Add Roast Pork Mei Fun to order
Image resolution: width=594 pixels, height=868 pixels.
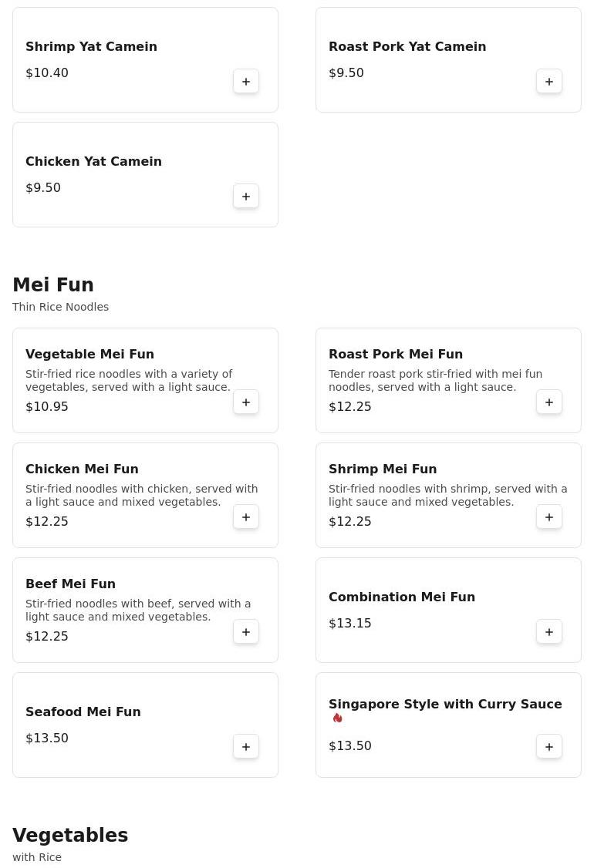pos(549,402)
